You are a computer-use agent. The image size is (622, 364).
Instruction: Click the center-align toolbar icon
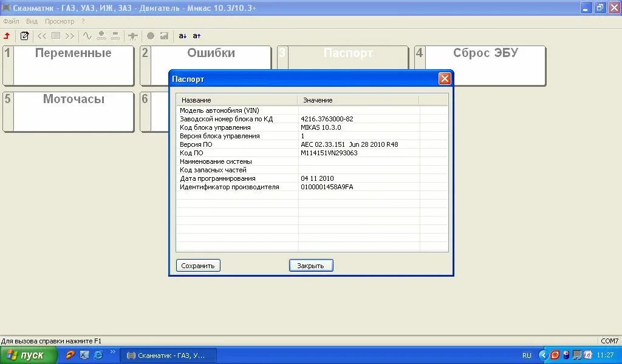click(132, 36)
